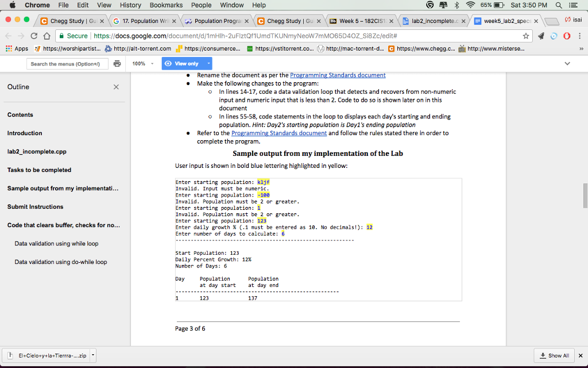The width and height of the screenshot is (588, 368).
Task: Click the print icon in Docs toolbar
Action: [x=117, y=63]
